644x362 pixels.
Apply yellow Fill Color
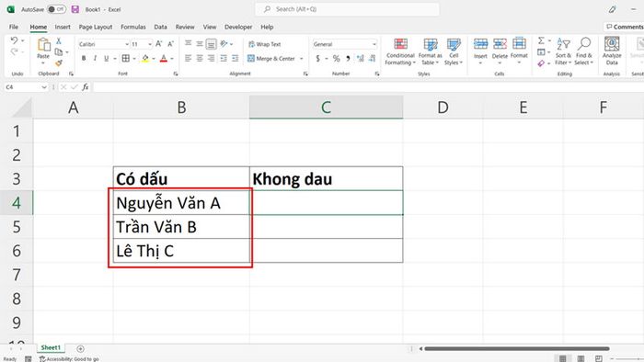click(145, 59)
